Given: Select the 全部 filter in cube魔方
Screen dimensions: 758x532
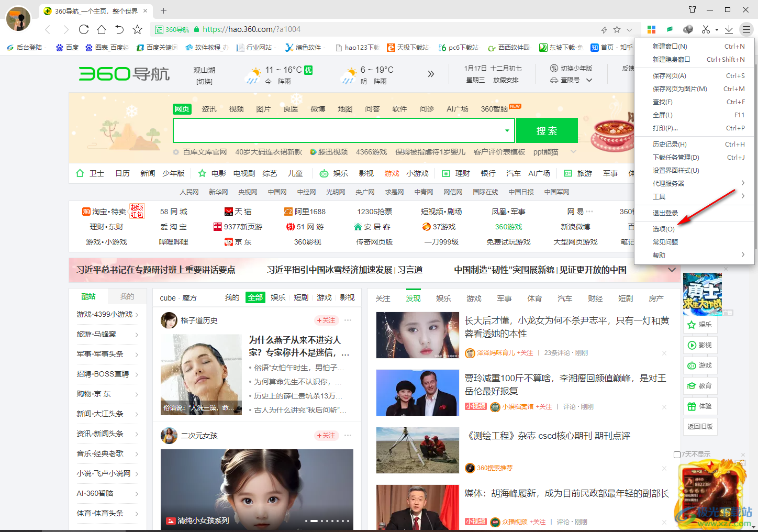Looking at the screenshot, I should coord(255,297).
